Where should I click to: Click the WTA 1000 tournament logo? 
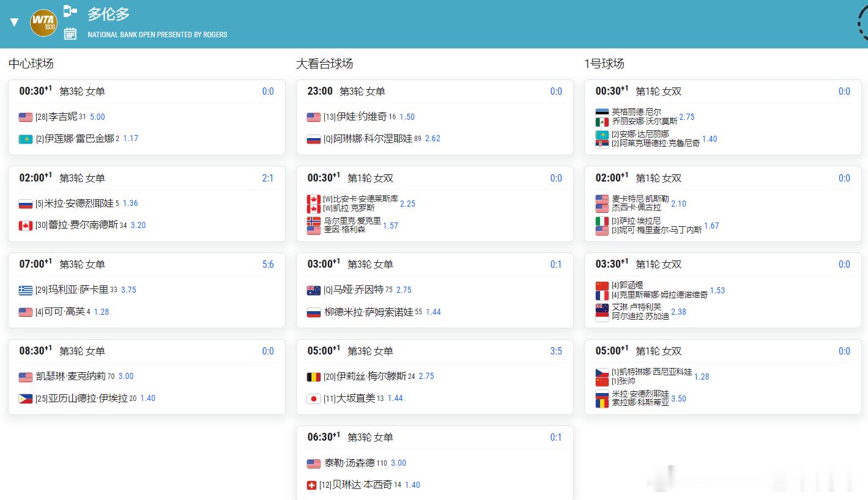tap(43, 23)
